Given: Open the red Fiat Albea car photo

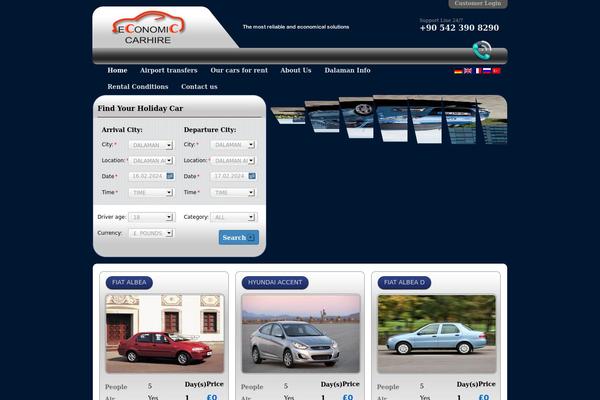Looking at the screenshot, I should (x=165, y=333).
